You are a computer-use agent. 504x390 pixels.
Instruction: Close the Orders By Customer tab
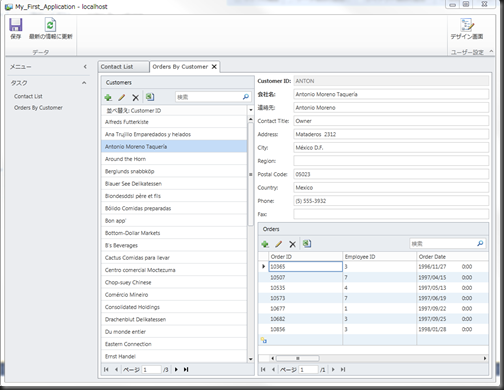[214, 67]
